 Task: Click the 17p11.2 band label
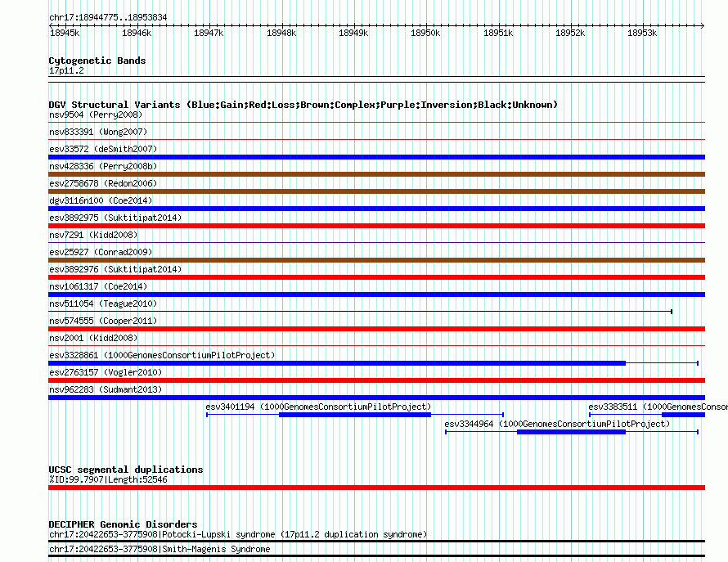[x=66, y=70]
